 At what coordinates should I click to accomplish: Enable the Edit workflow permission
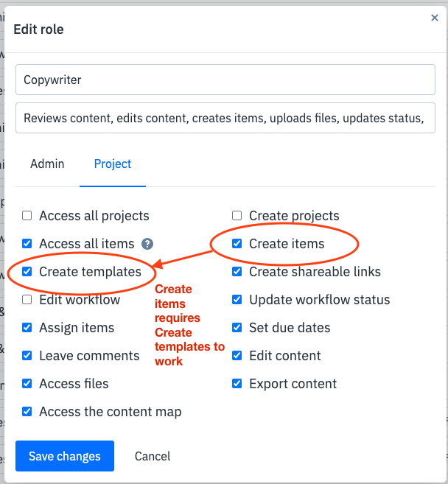tap(27, 299)
